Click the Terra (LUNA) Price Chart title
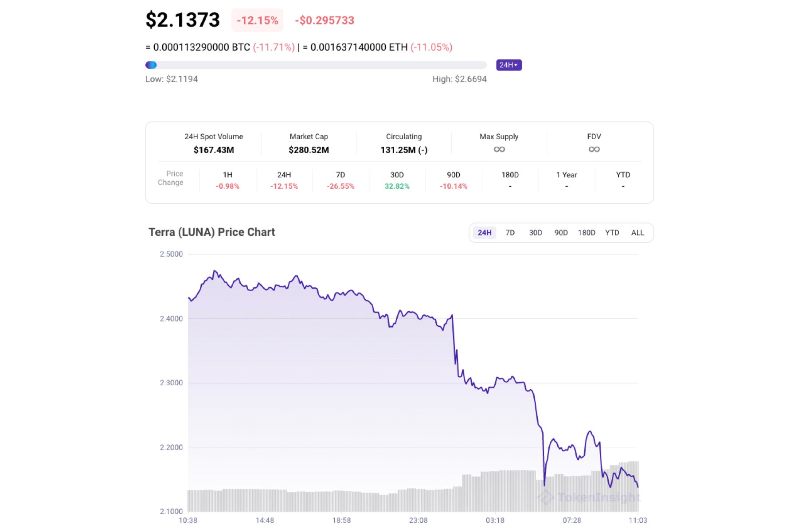This screenshot has height=532, width=798. point(211,232)
